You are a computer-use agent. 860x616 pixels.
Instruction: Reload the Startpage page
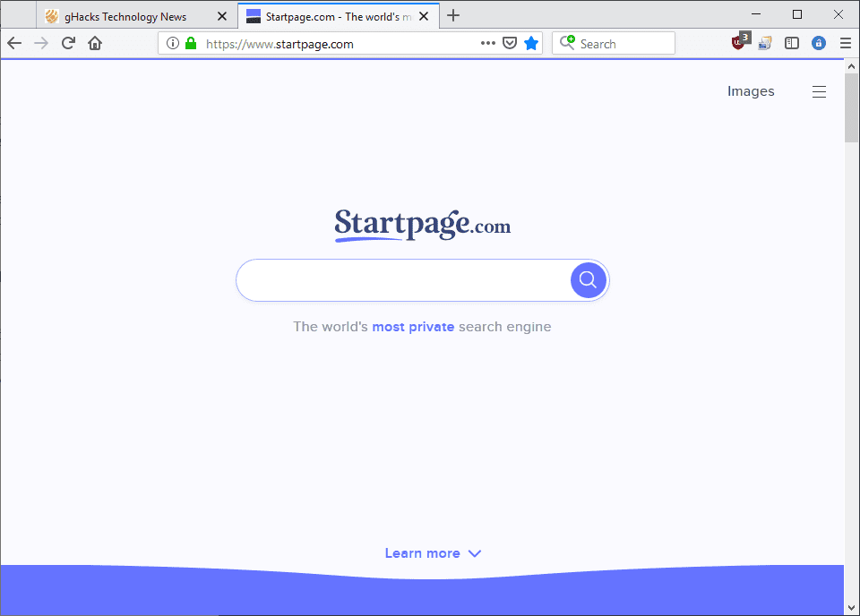(68, 43)
